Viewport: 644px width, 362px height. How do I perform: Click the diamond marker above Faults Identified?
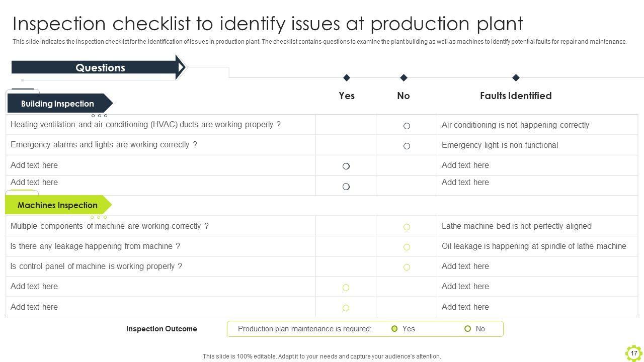point(516,77)
